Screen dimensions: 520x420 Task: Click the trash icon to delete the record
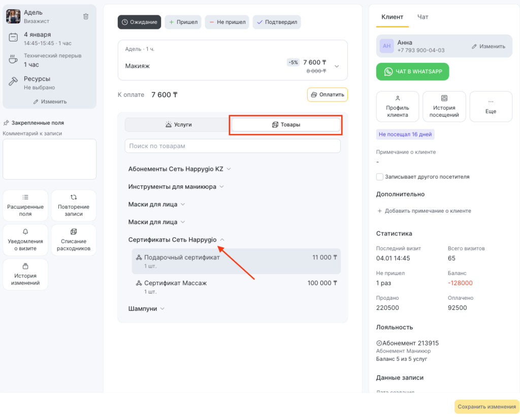click(86, 16)
